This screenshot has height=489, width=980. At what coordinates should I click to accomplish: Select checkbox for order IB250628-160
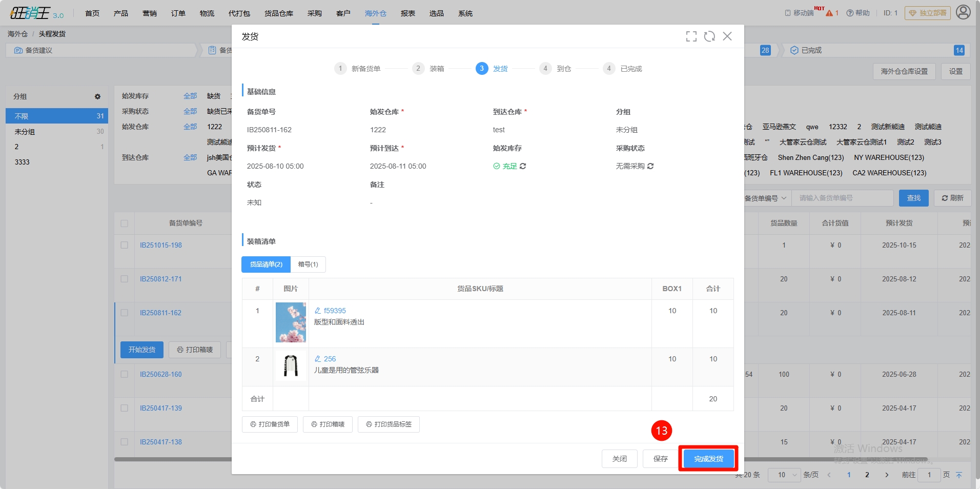click(124, 374)
